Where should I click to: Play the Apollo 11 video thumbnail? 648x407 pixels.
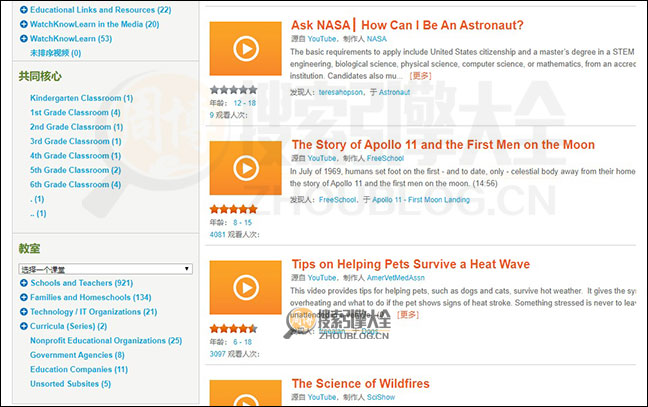(245, 168)
